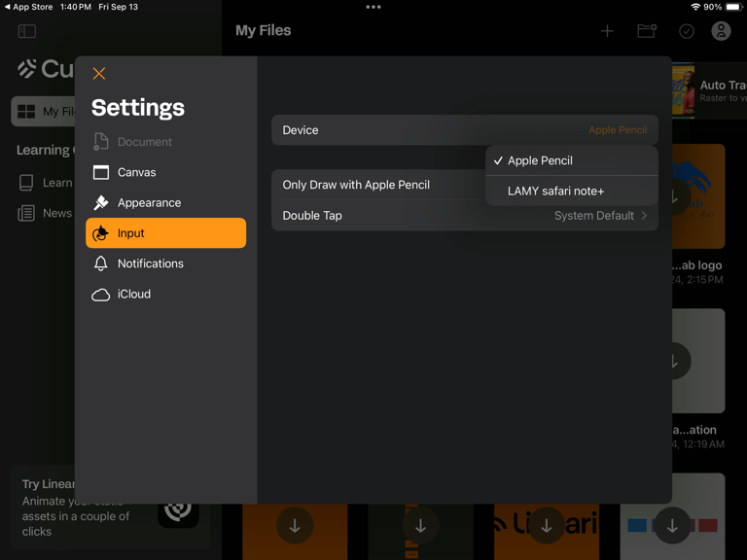Close the Settings panel with orange X
747x560 pixels.
pos(99,73)
